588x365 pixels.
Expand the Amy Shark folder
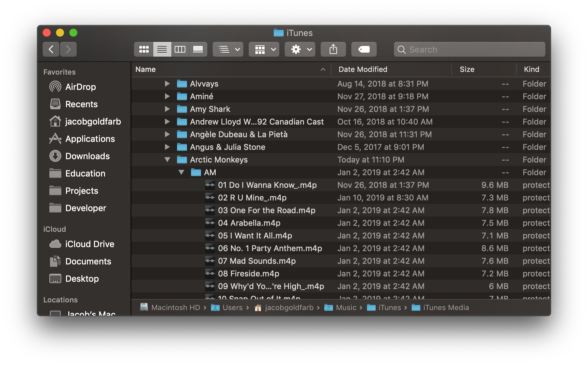click(167, 109)
